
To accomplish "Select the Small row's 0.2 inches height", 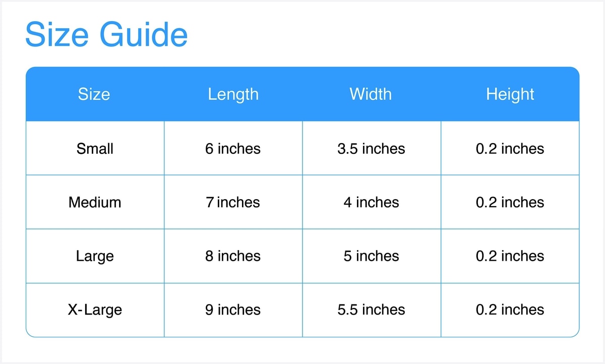I will tap(510, 149).
